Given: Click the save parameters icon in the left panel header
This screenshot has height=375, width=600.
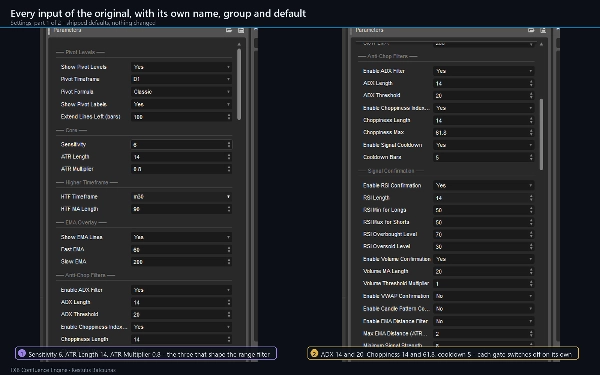Looking at the screenshot, I should pyautogui.click(x=241, y=30).
